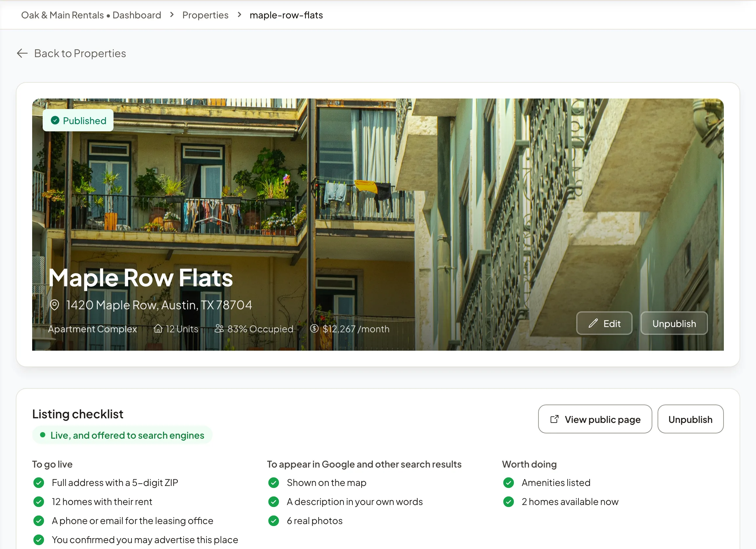
Task: Click the map pin icon beside the address
Action: coord(54,305)
